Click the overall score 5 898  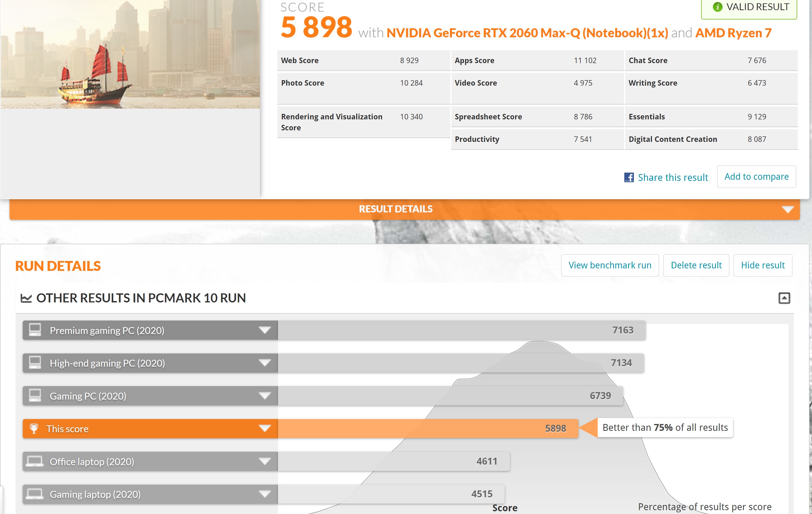click(x=316, y=27)
